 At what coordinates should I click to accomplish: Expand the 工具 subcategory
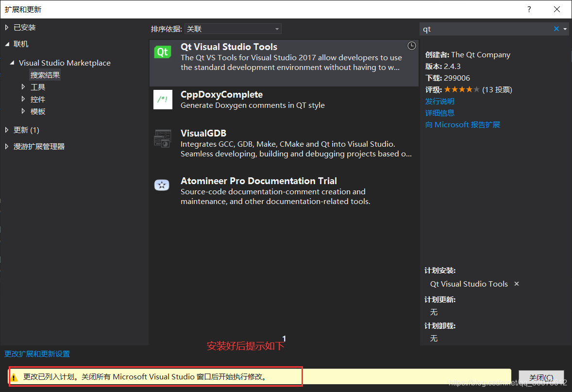23,87
